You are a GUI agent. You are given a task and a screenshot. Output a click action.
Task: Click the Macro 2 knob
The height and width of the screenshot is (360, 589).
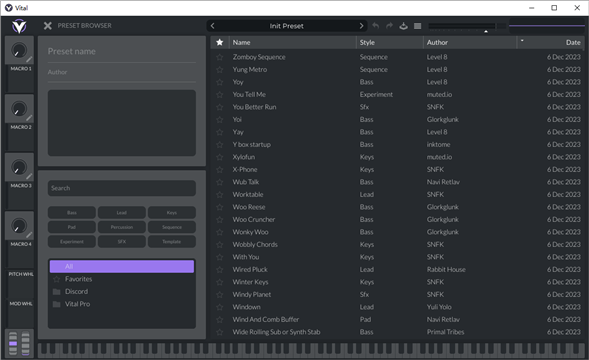pos(18,109)
